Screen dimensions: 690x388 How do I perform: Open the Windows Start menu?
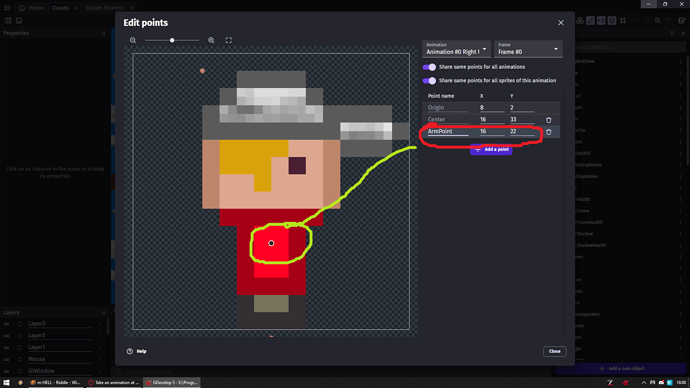point(6,382)
